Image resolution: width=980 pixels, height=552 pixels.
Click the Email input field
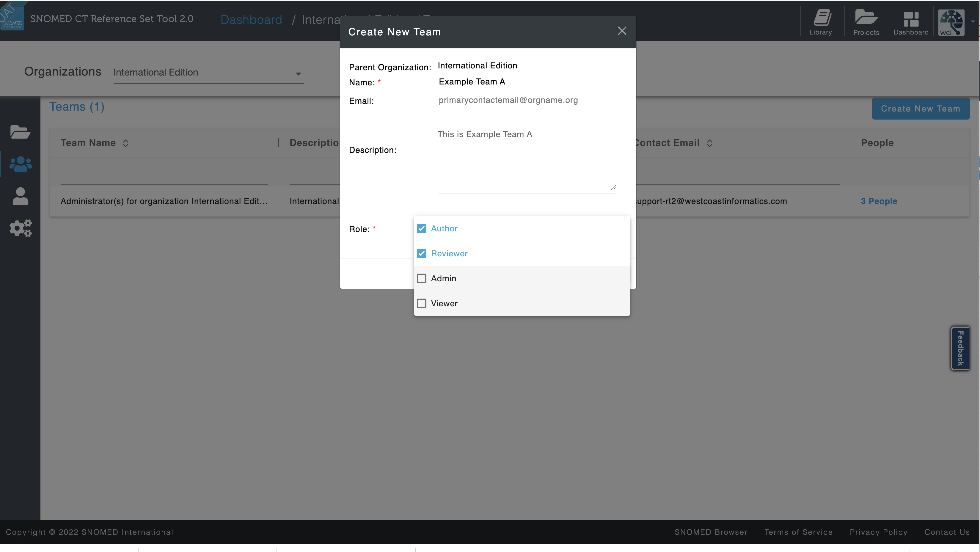point(527,100)
